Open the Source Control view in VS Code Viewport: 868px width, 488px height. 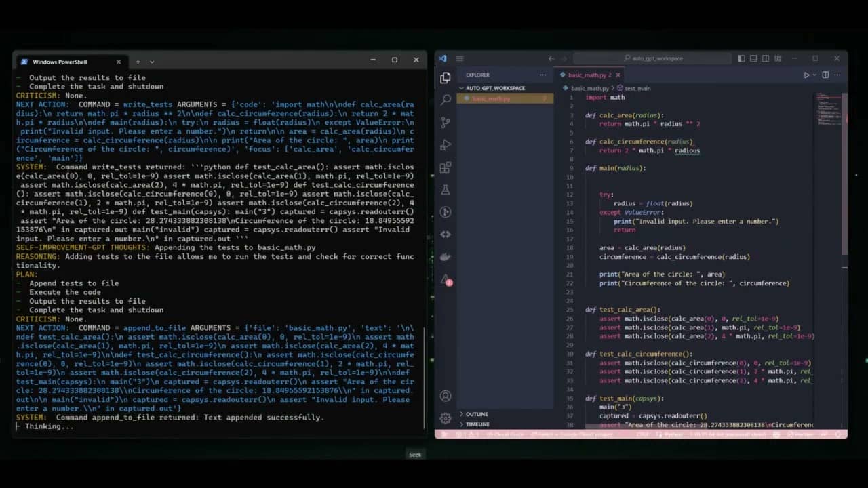point(446,123)
